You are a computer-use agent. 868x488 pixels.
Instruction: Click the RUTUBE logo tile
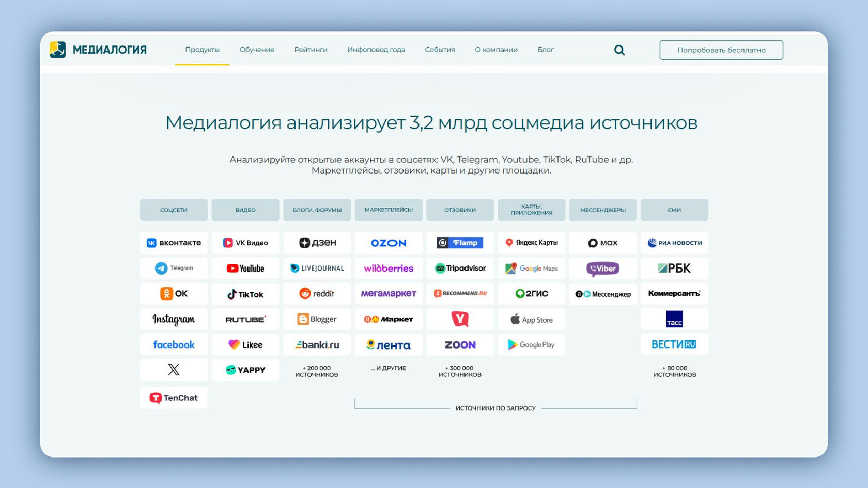(x=245, y=319)
